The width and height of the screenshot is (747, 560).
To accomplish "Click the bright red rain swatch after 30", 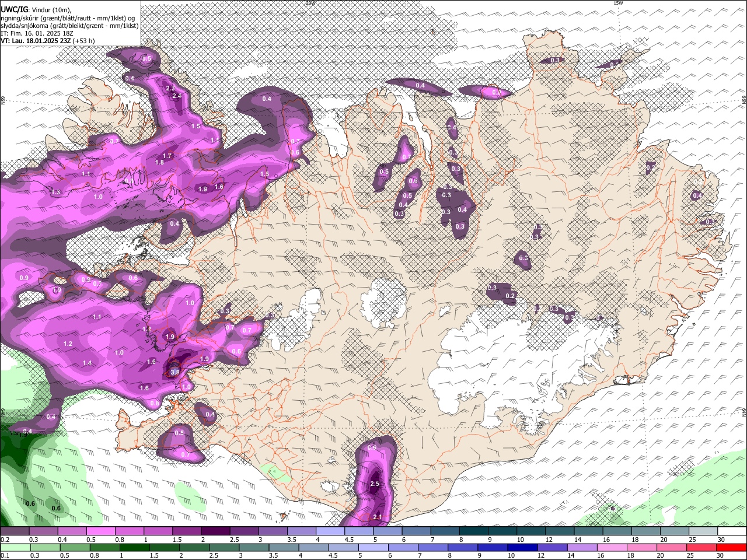I will (732, 547).
